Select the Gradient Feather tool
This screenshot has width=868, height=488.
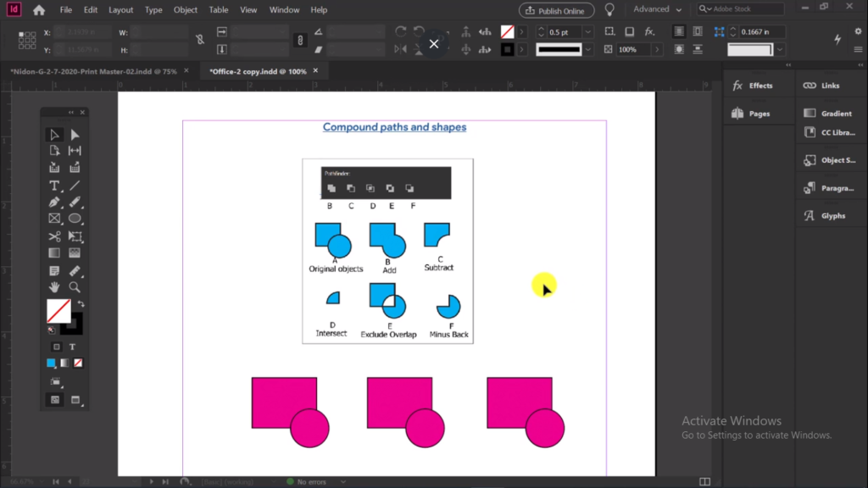(75, 253)
